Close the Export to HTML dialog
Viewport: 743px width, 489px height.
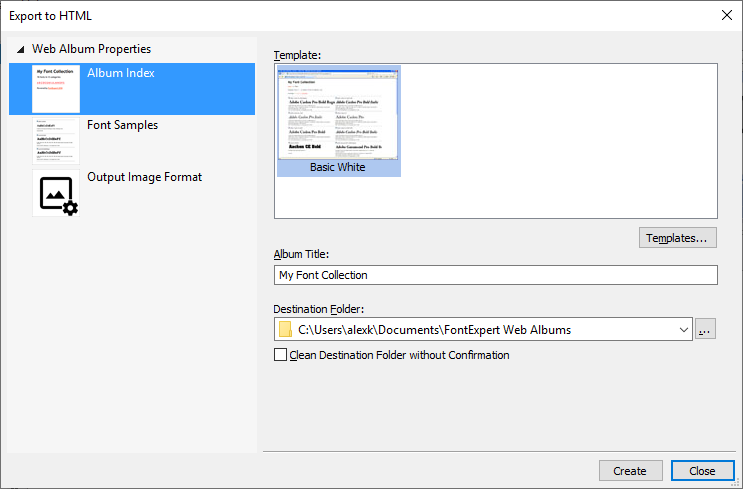pos(727,15)
